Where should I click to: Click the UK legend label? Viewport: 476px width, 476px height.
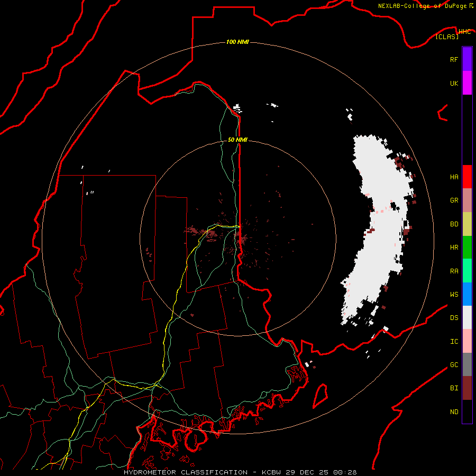(x=454, y=83)
